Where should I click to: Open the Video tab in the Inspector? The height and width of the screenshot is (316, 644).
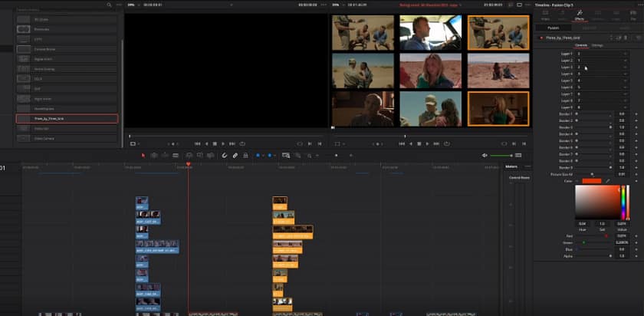545,15
